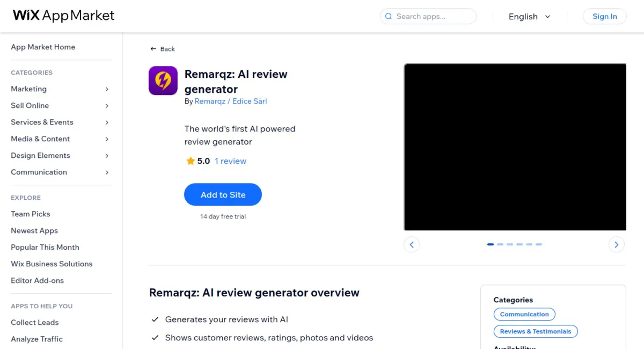The width and height of the screenshot is (644, 349).
Task: Open Analyze Traffic
Action: [36, 339]
